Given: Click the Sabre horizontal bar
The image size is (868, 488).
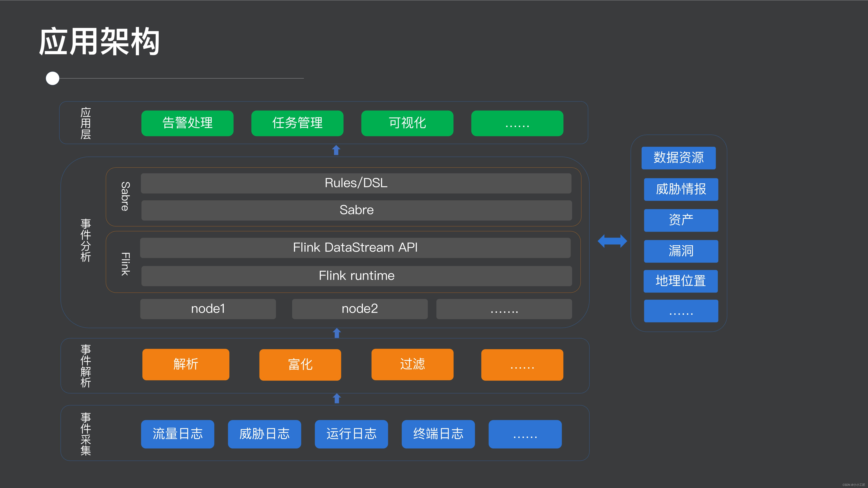Looking at the screenshot, I should point(356,211).
